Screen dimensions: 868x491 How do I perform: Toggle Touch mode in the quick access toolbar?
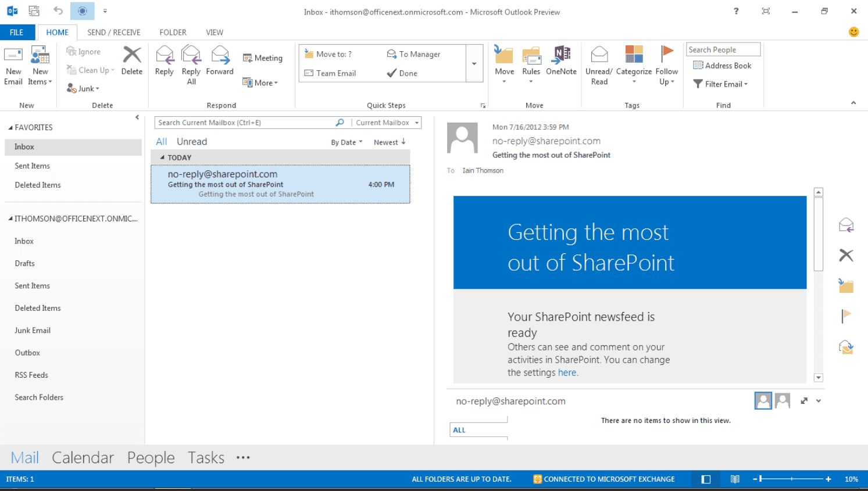click(x=82, y=11)
